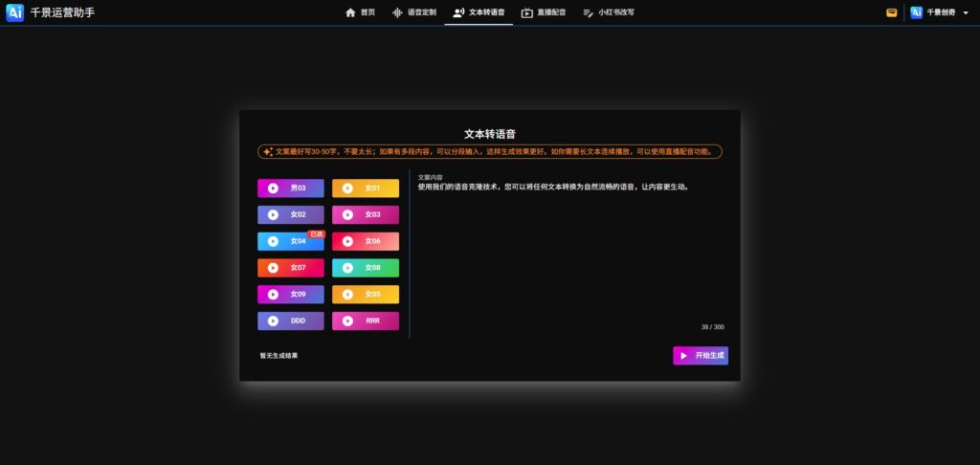The image size is (980, 465).
Task: Click the 已选 badge on 女04
Action: click(316, 234)
